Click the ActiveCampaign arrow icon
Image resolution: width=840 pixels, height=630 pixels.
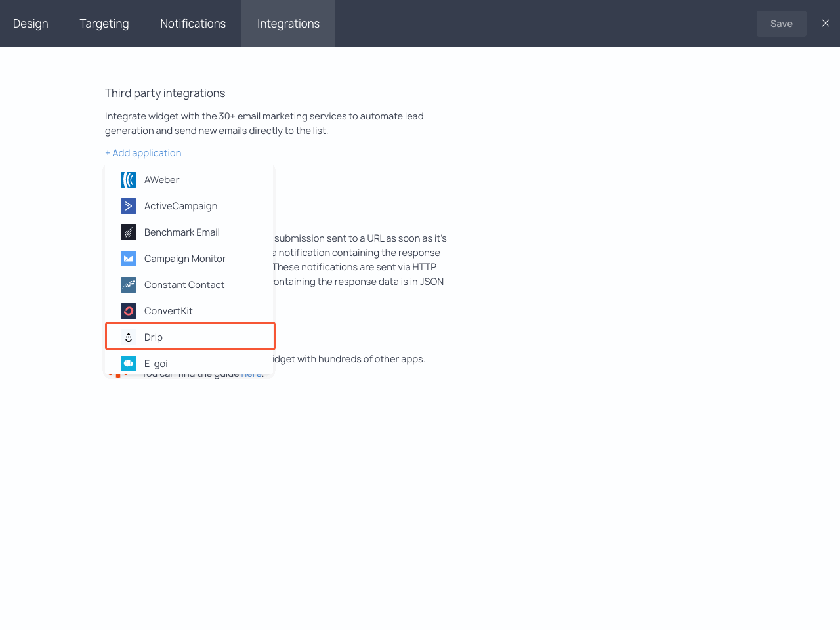tap(129, 206)
